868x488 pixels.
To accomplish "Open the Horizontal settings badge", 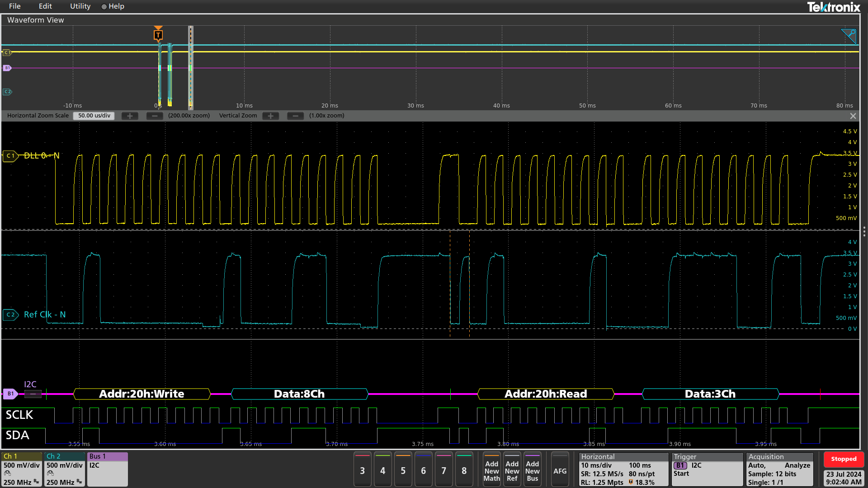I will pos(623,469).
